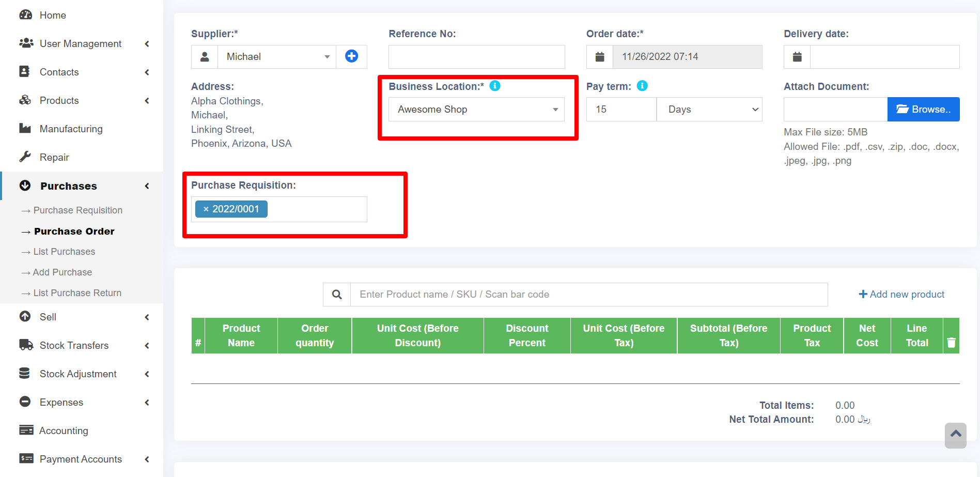Screen dimensions: 980x477
Task: Click the add new supplier plus icon
Action: [351, 56]
